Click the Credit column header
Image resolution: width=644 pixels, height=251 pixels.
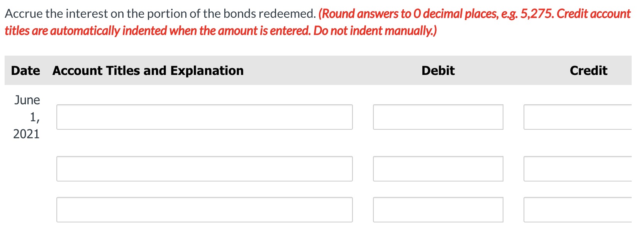588,71
